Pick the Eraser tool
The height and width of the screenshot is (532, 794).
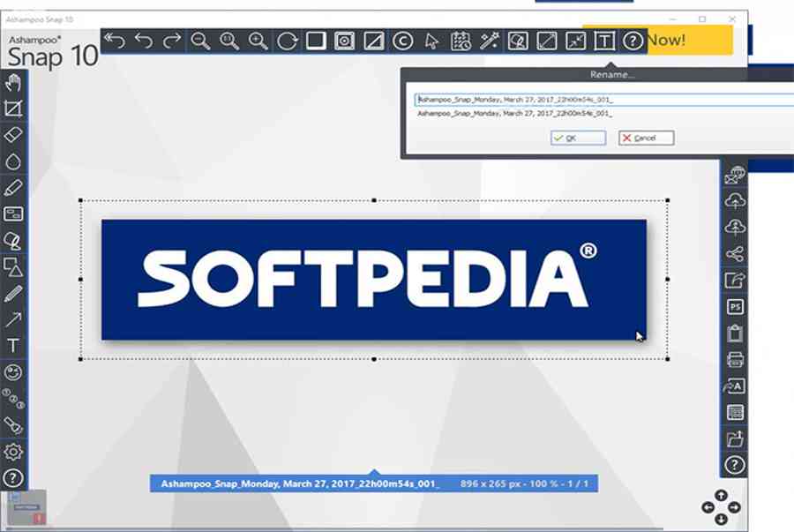(x=13, y=135)
